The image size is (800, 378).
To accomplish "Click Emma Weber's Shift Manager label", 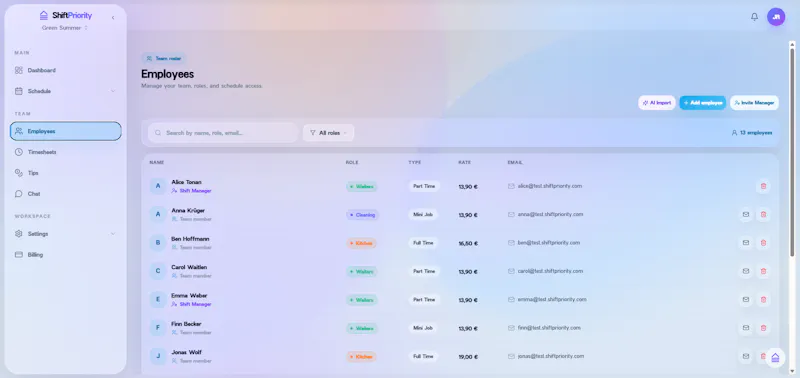I will [191, 304].
